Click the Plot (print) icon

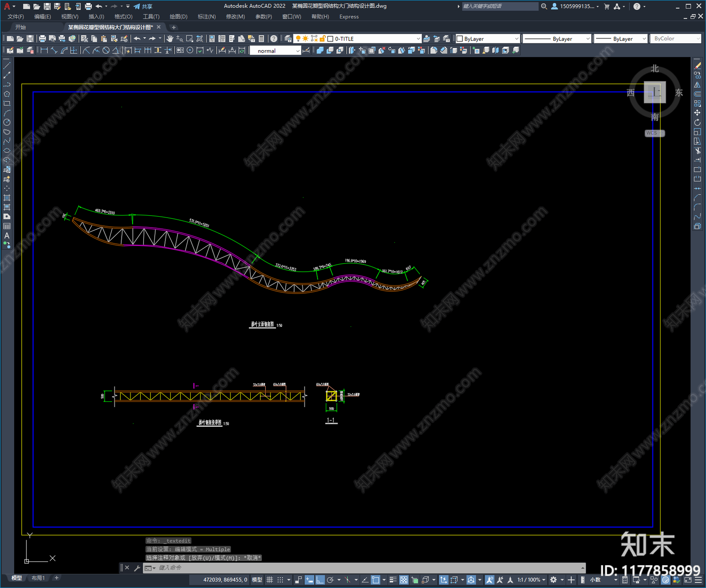[42, 39]
